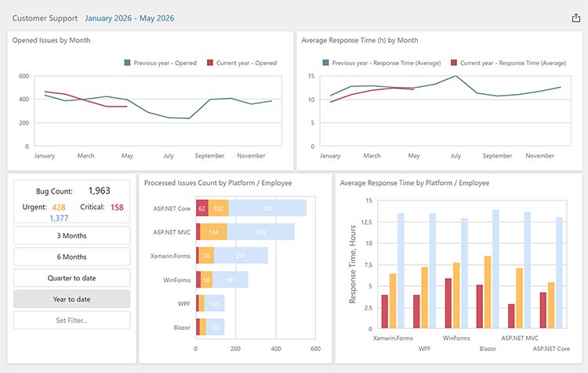Select the Blazor blue segment 93
Screen dimensions: 588x373
[x=215, y=328]
